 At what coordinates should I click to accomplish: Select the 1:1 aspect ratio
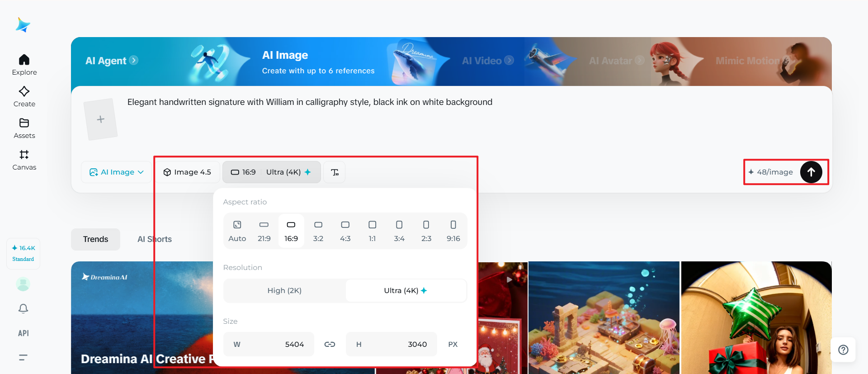click(x=372, y=231)
